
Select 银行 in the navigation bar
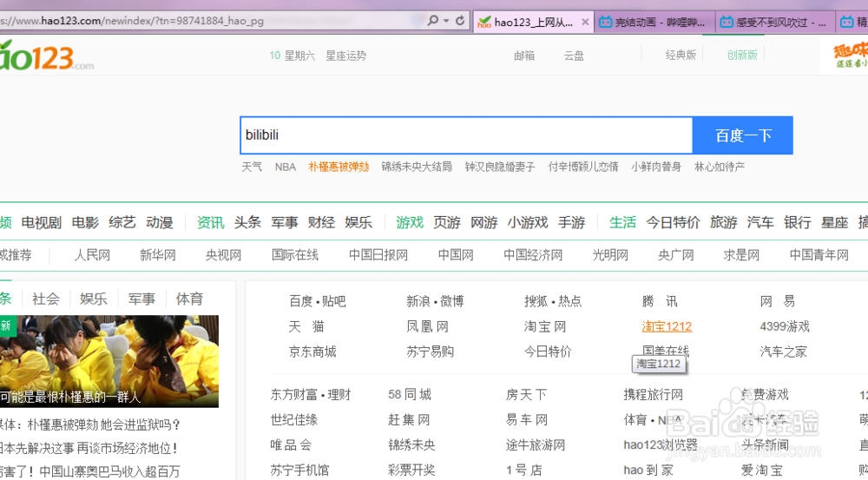click(797, 222)
